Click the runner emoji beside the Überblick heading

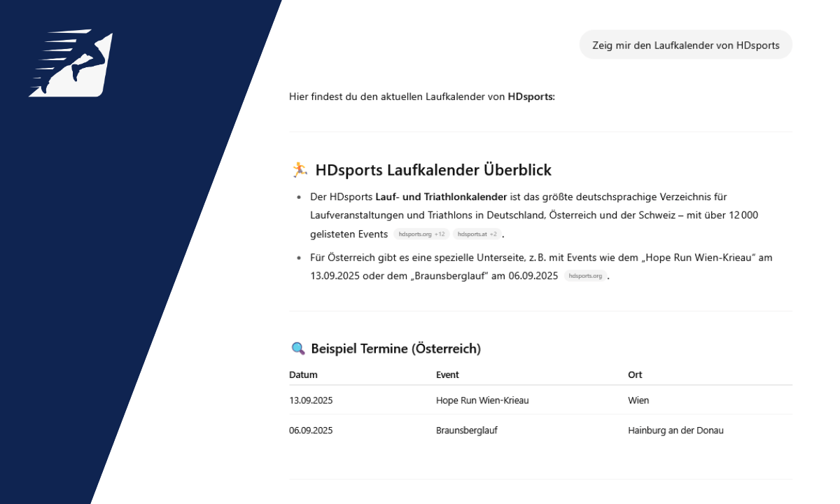click(300, 169)
